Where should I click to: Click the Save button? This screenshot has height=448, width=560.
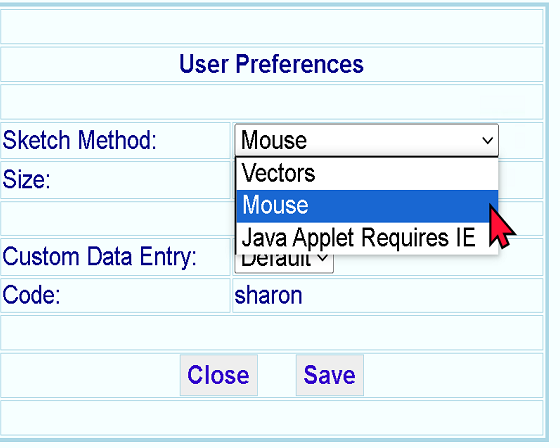(x=330, y=375)
